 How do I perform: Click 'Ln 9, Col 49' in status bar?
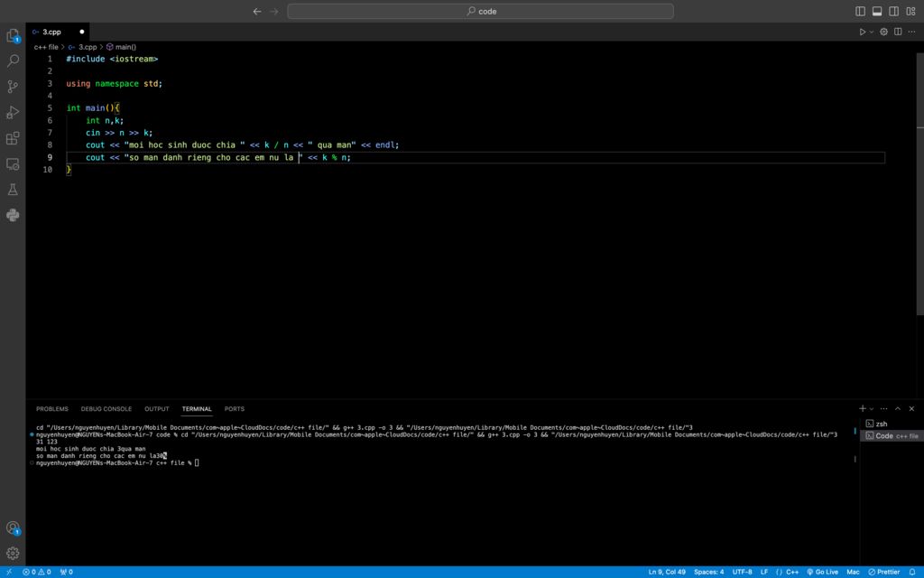click(667, 572)
